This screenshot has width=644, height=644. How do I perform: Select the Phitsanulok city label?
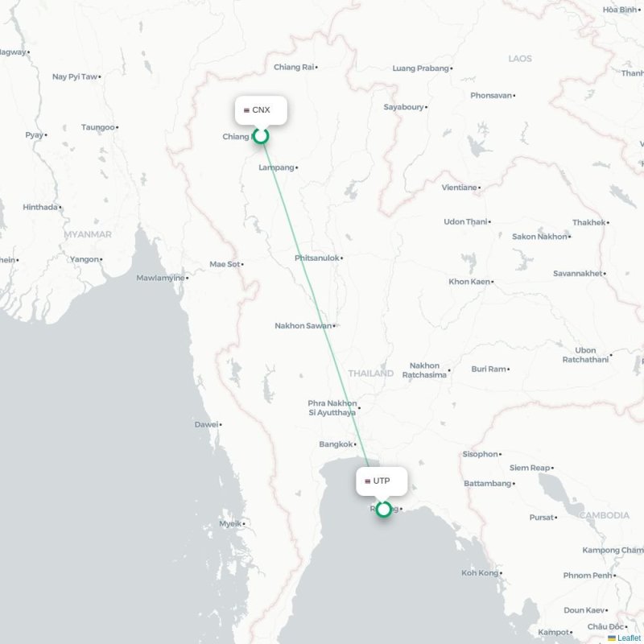click(317, 258)
